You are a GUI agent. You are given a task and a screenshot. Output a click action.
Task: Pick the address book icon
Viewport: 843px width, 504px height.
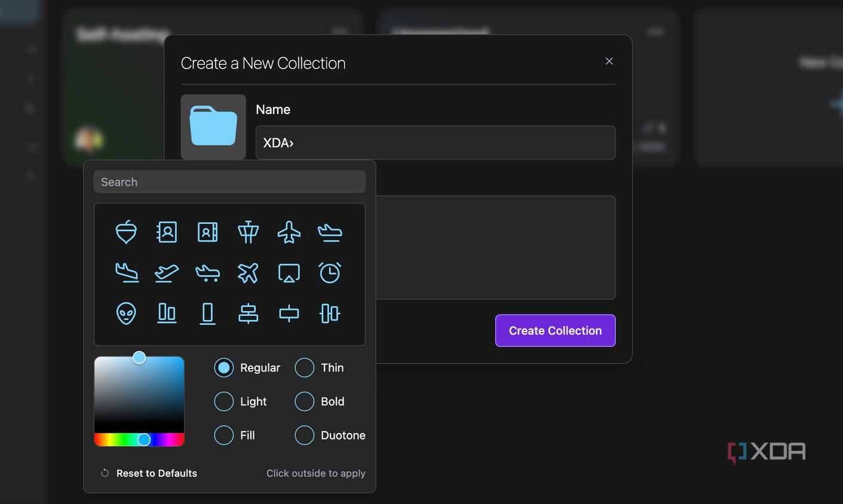coord(167,232)
